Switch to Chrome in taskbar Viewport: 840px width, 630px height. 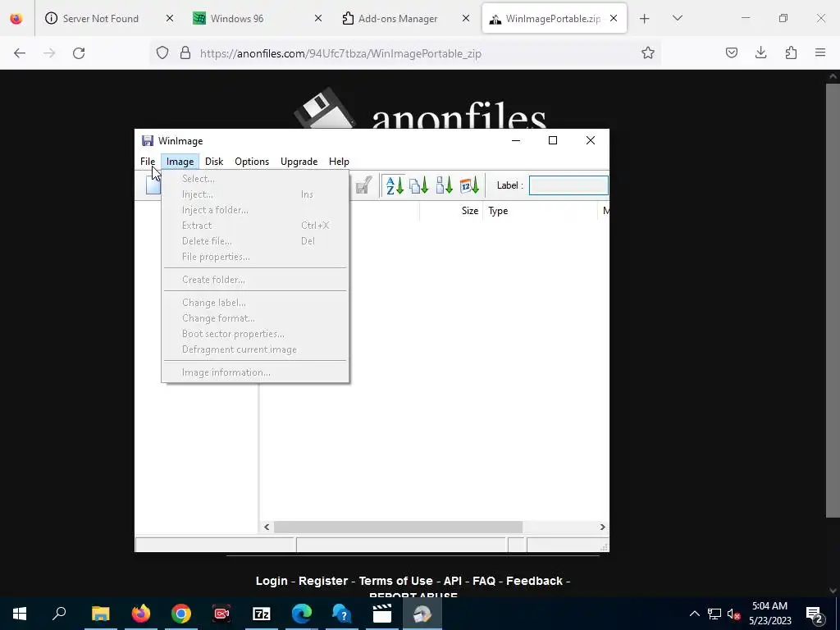[181, 614]
